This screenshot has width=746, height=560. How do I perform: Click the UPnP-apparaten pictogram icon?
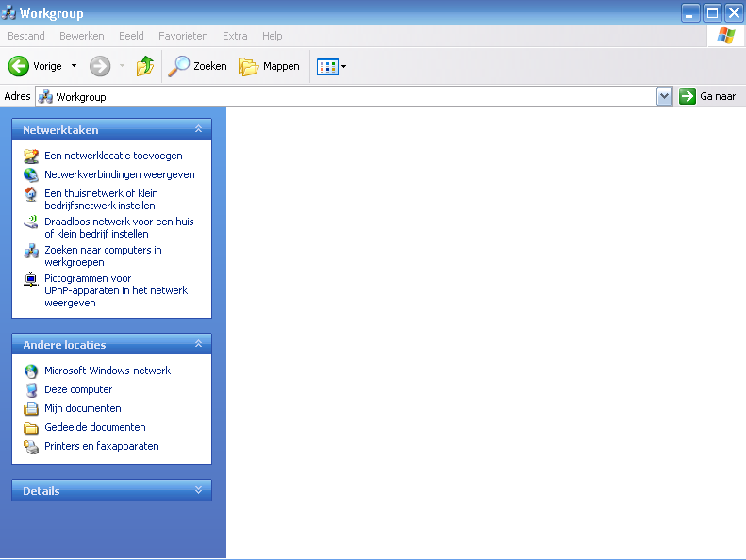tap(31, 279)
